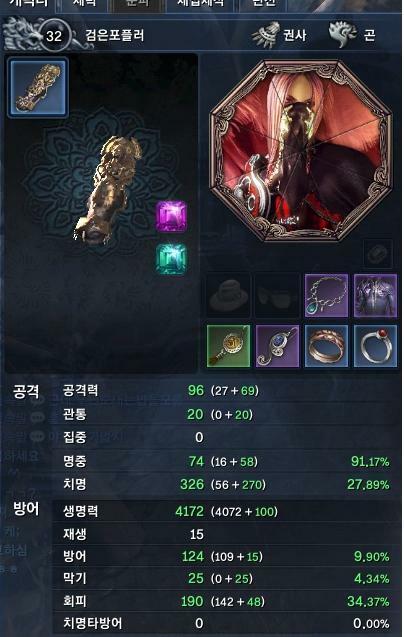Screen dimensions: 404x637
Task: Click the character portrait octagon
Action: tap(301, 150)
